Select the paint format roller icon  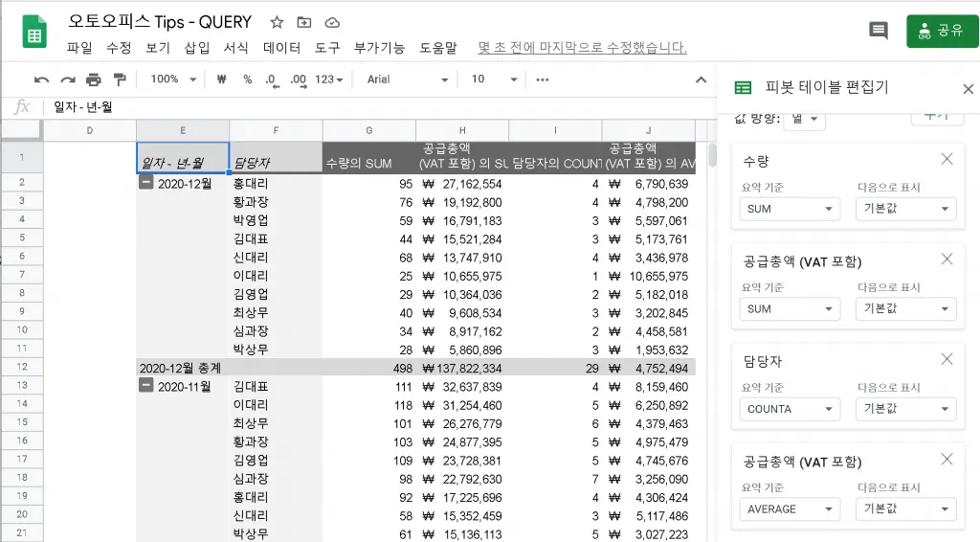(x=119, y=79)
